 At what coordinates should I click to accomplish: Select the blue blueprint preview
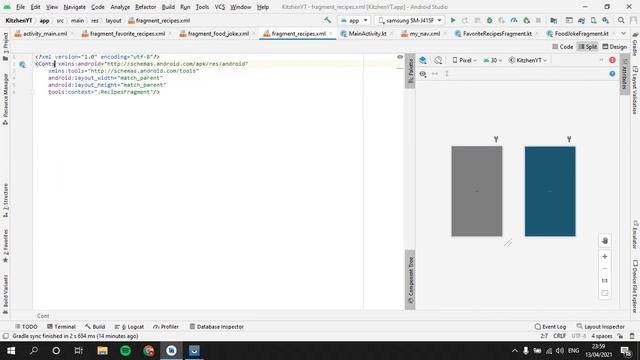point(550,191)
